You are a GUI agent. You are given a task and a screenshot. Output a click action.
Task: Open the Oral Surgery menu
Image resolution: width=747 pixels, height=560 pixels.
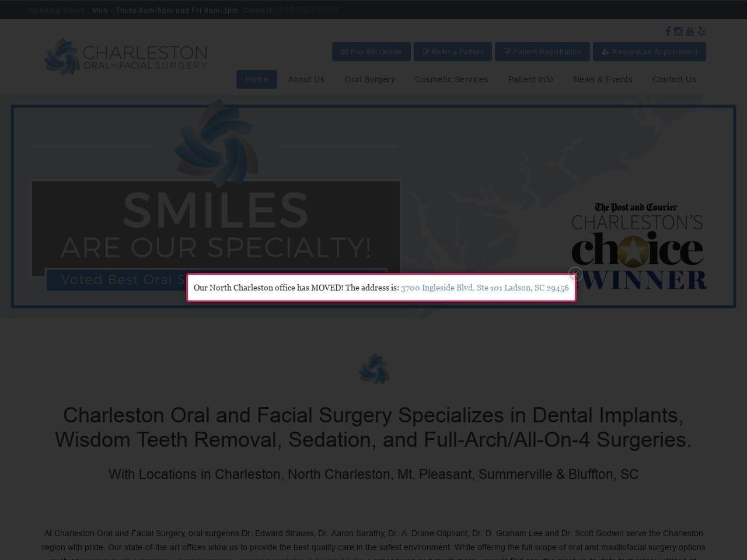click(369, 79)
